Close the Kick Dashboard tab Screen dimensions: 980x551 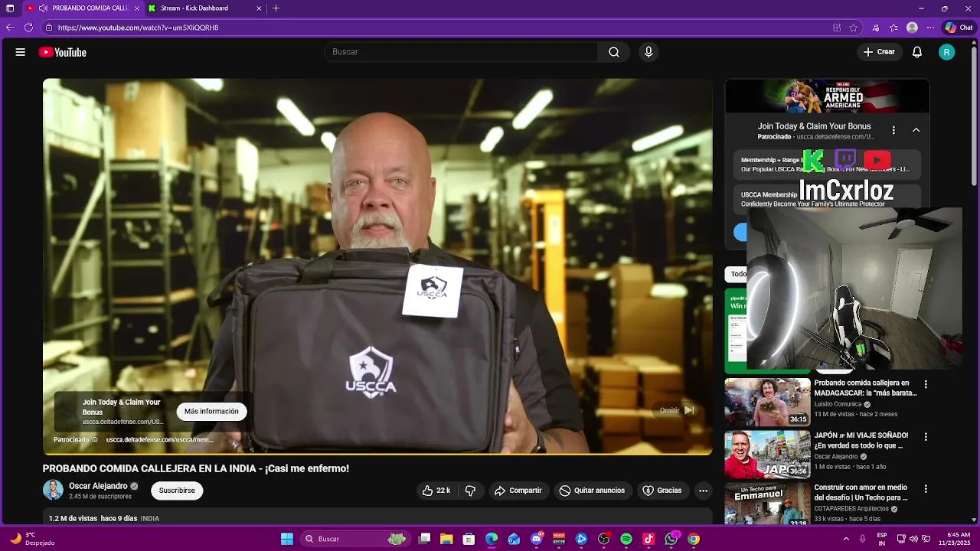259,8
